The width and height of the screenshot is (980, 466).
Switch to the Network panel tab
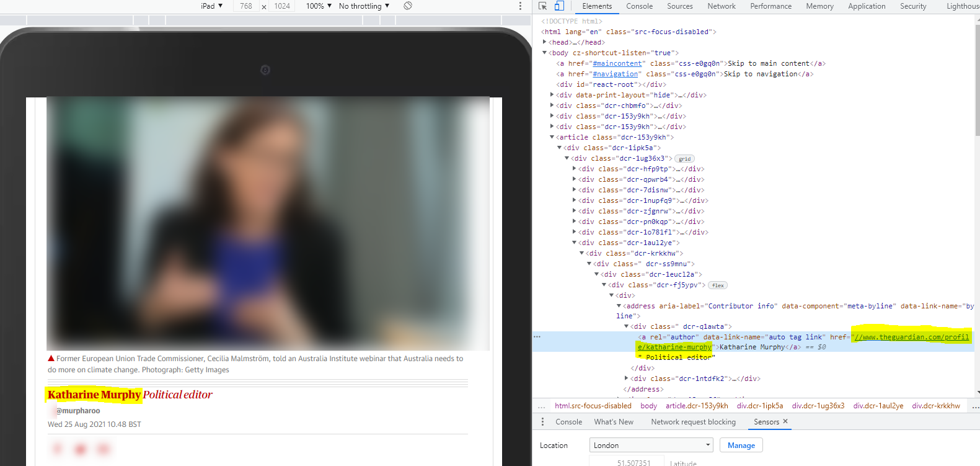[x=721, y=6]
